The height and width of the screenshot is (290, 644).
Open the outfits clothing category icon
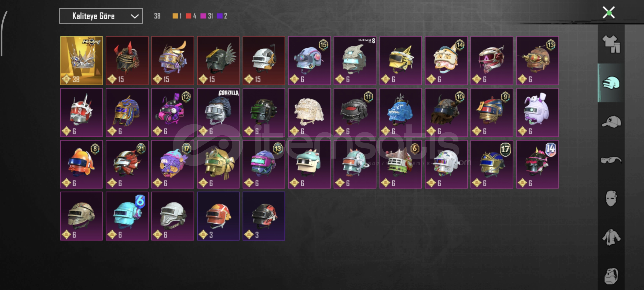coord(611,44)
